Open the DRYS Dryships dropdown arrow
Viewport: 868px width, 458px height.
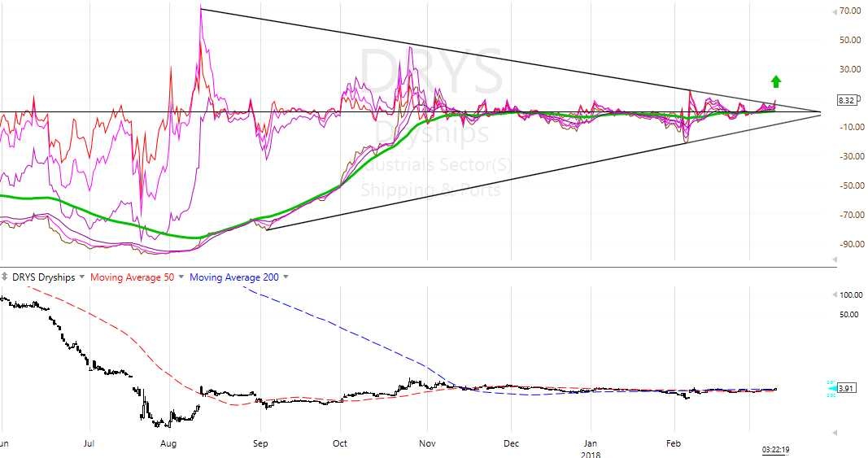[x=82, y=277]
